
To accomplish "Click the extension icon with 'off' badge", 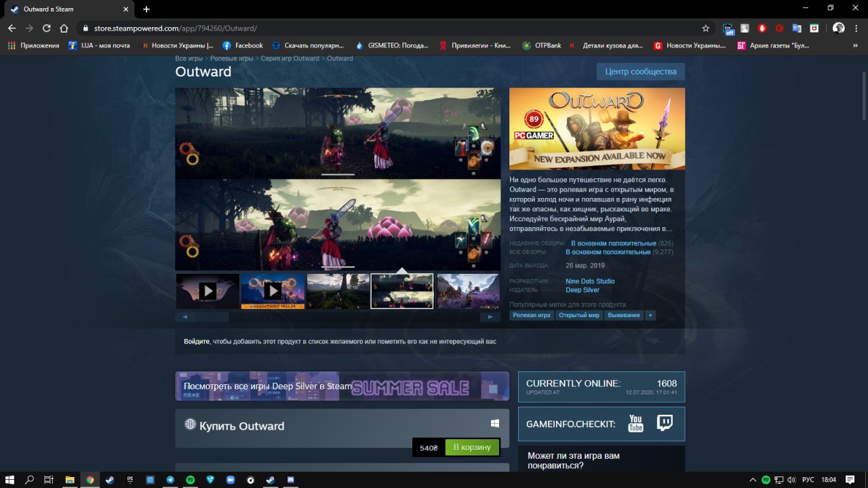I will 728,29.
